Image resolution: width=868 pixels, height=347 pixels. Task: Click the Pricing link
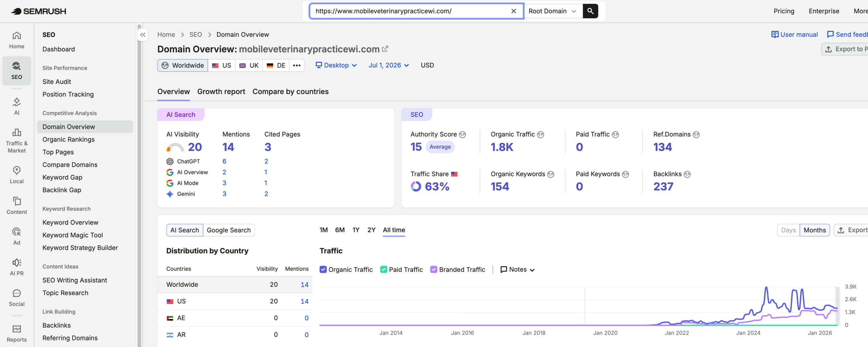point(784,11)
